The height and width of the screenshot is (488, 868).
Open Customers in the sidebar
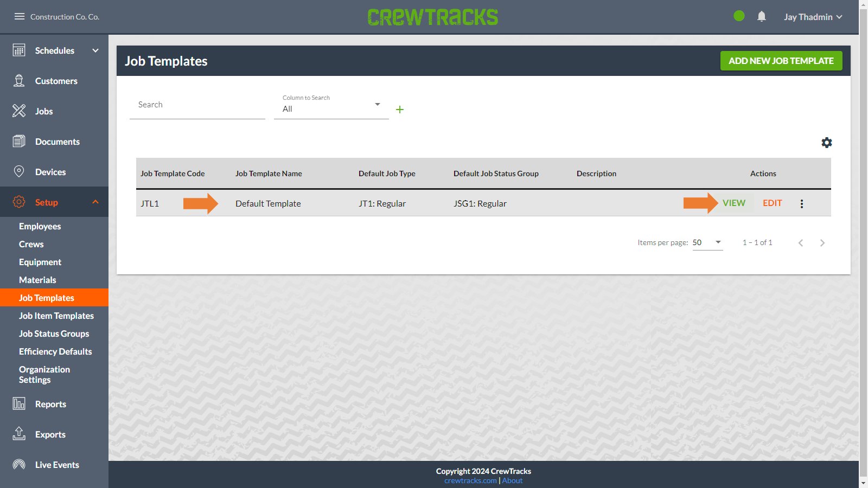pos(54,81)
